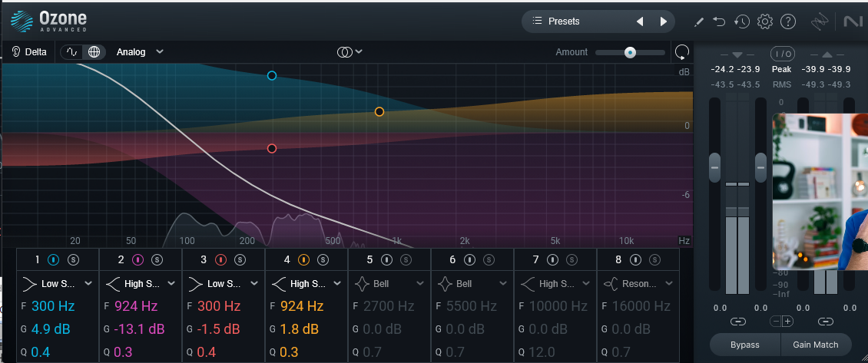868x363 pixels.
Task: Click the left input gain fader handle
Action: (x=714, y=167)
